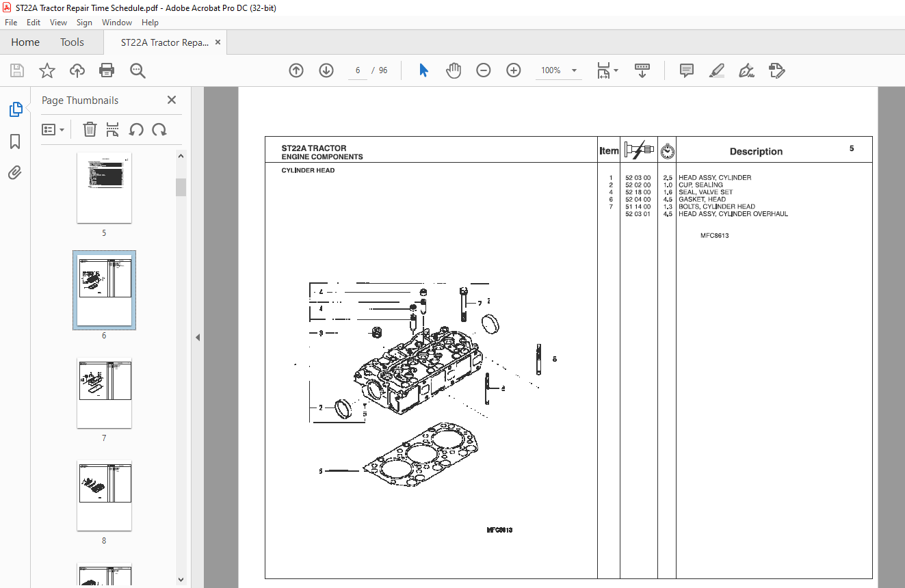Screen dimensions: 905x588
Task: Click 'ST22A TRACTOR' heading text
Action: click(x=314, y=148)
